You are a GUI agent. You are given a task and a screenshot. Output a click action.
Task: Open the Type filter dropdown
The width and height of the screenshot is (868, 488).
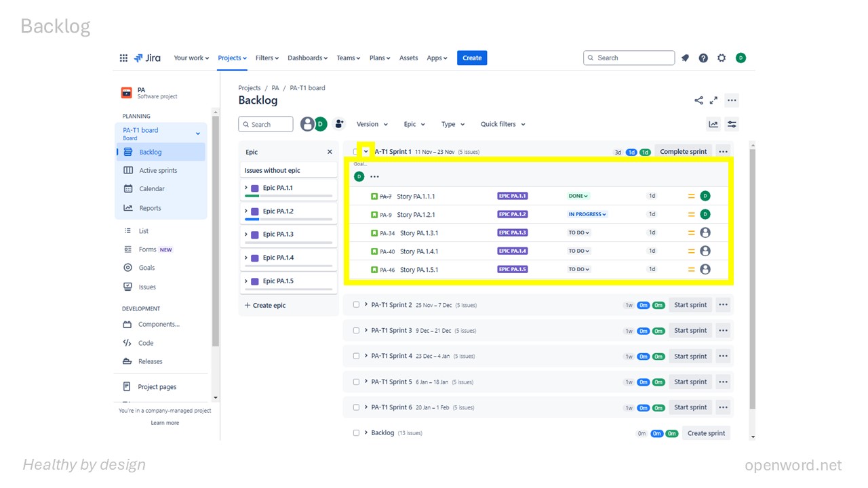[453, 124]
